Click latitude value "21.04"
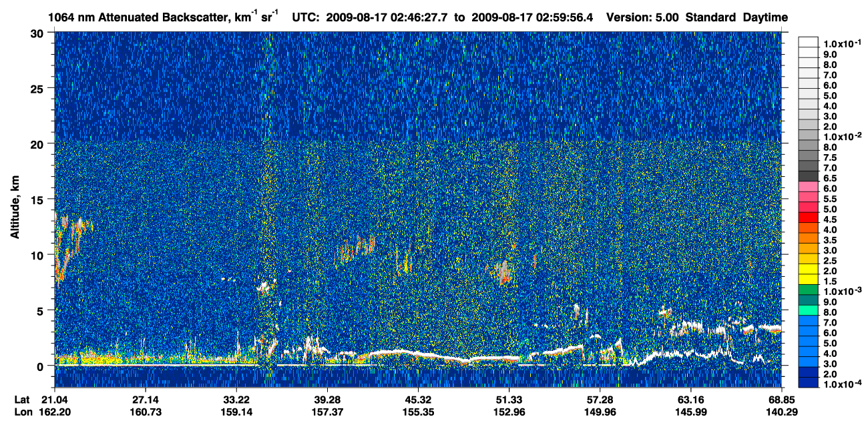Screen dimensions: 868x445 pos(55,400)
